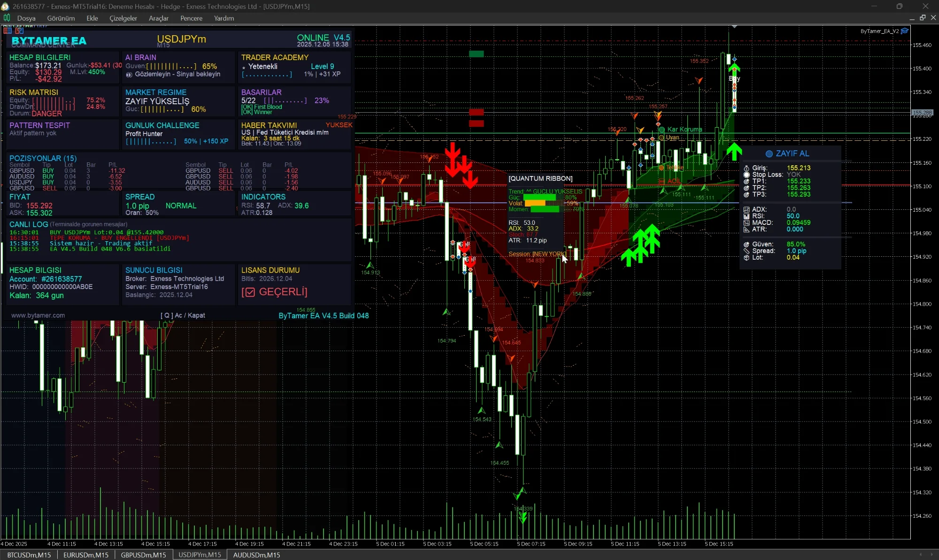939x560 pixels.
Task: Check the First Blood achievement entry
Action: (x=262, y=107)
